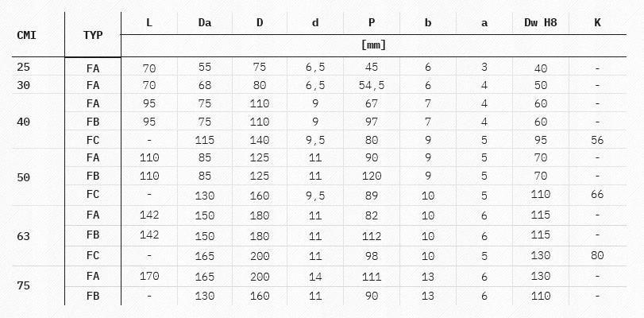Select CMI 75 row label
The image size is (644, 318).
tap(23, 285)
